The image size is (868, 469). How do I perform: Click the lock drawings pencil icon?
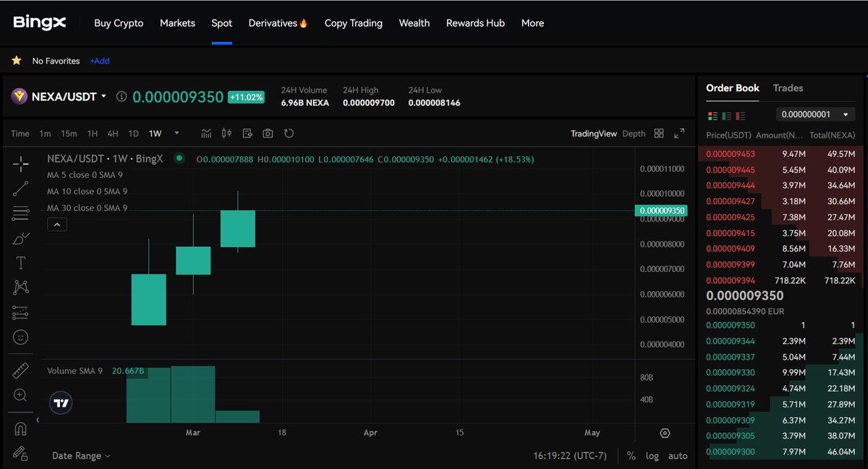(21, 454)
